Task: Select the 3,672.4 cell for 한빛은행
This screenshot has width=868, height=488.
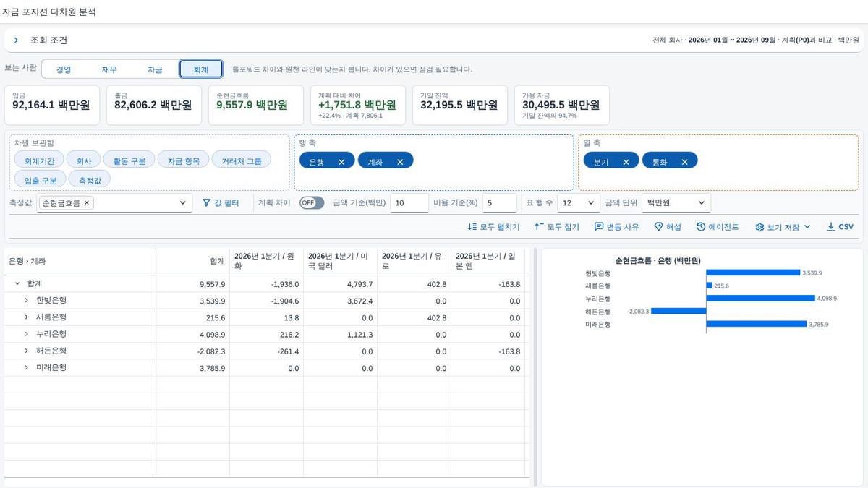Action: tap(341, 301)
